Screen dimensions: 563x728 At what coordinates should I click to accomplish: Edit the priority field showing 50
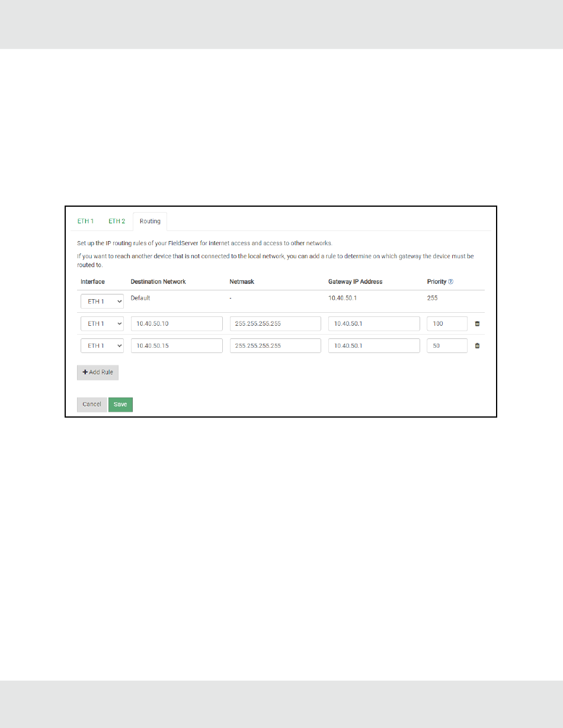pyautogui.click(x=447, y=346)
